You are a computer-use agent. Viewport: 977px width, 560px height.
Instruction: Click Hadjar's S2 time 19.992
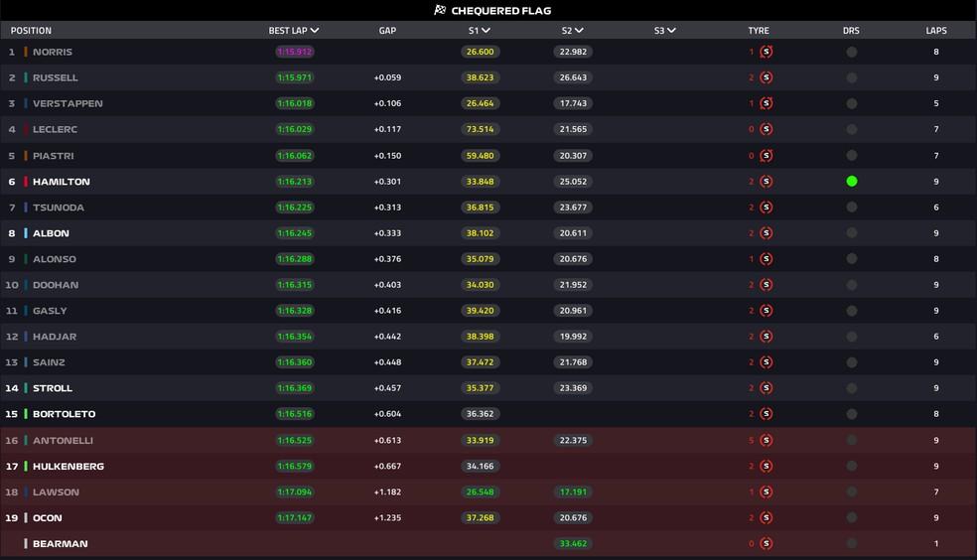573,337
